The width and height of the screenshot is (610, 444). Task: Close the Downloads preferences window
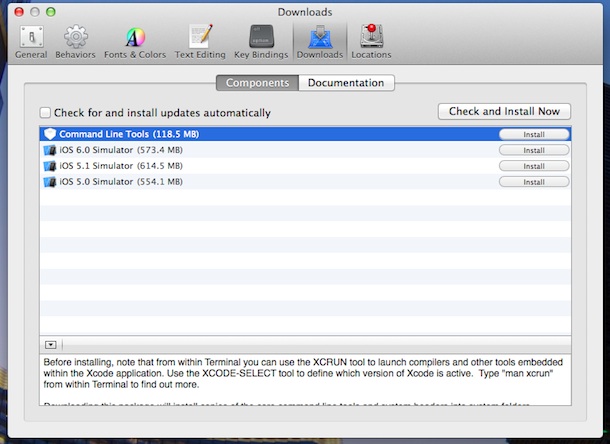click(19, 12)
